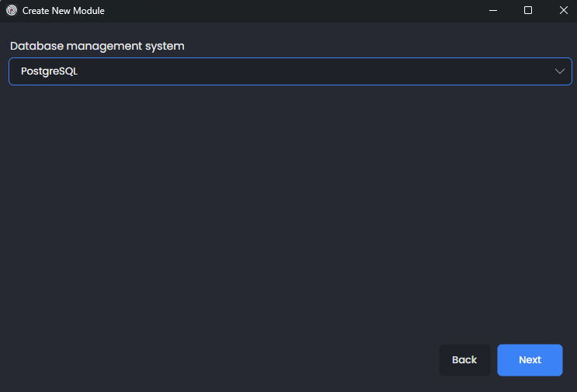
Task: Click the PostgreSQL selected value text
Action: [49, 71]
